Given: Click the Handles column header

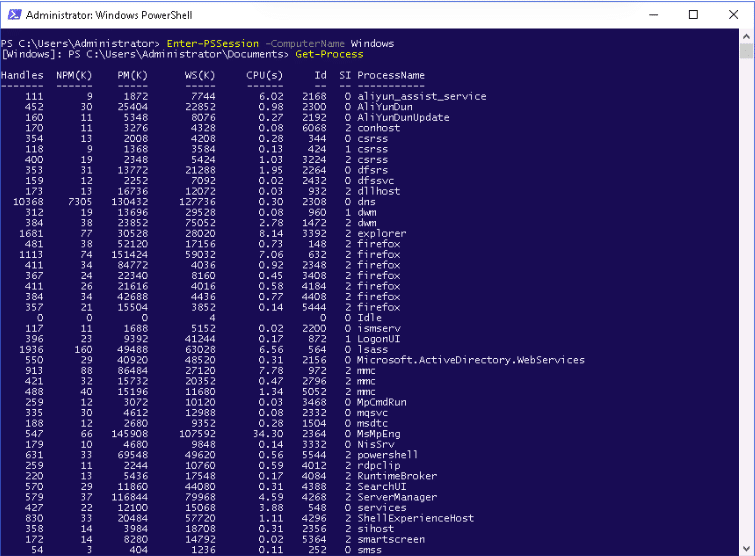Looking at the screenshot, I should click(x=22, y=75).
